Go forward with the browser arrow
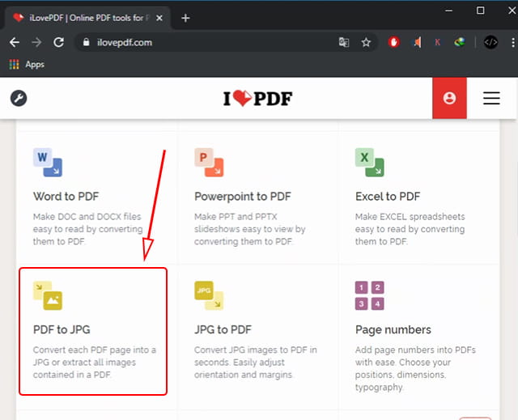518x420 pixels. [36, 42]
